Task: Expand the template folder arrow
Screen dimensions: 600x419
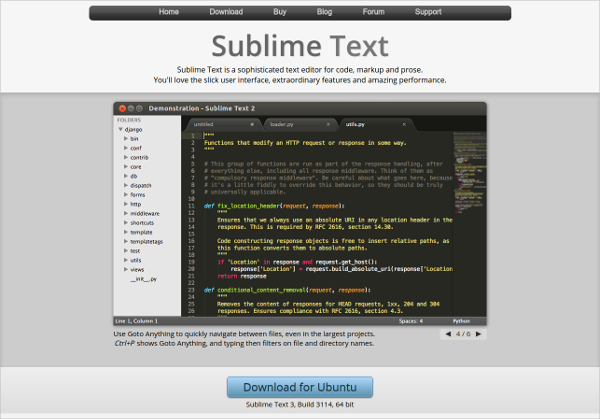Action: point(126,232)
